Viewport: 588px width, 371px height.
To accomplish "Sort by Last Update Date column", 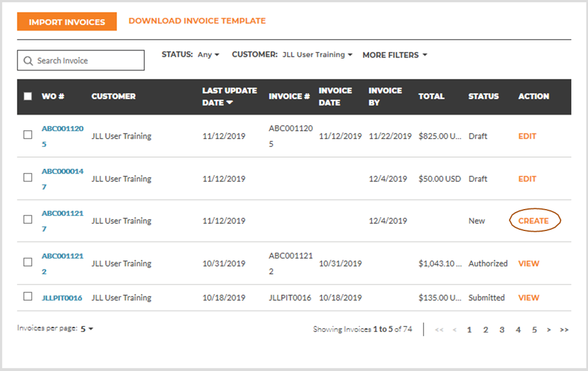I will tap(229, 97).
